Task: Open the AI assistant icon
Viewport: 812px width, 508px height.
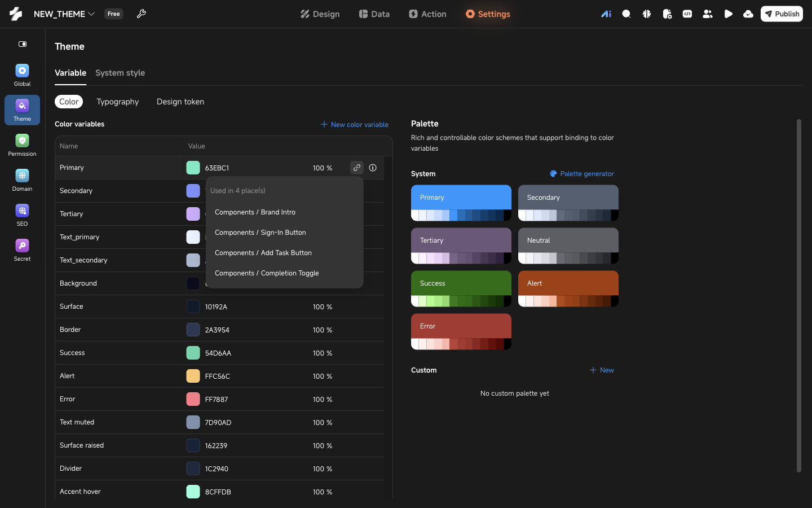Action: [606, 14]
